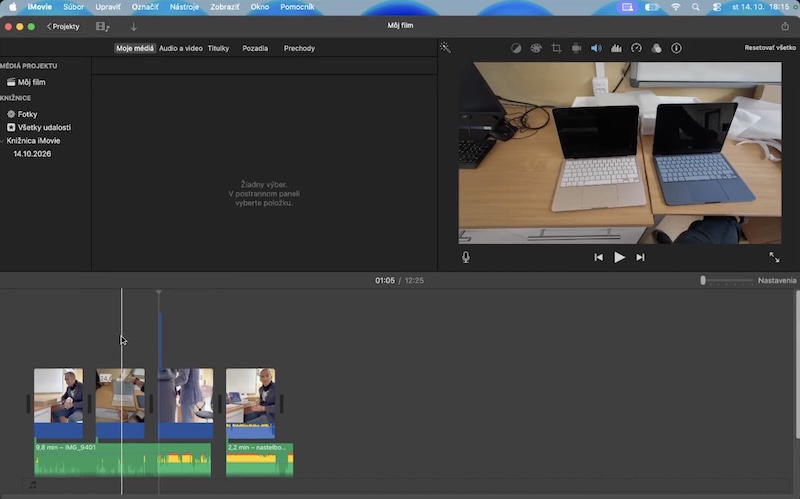Click the 01:05 current timecode
The width and height of the screenshot is (800, 499).
385,281
